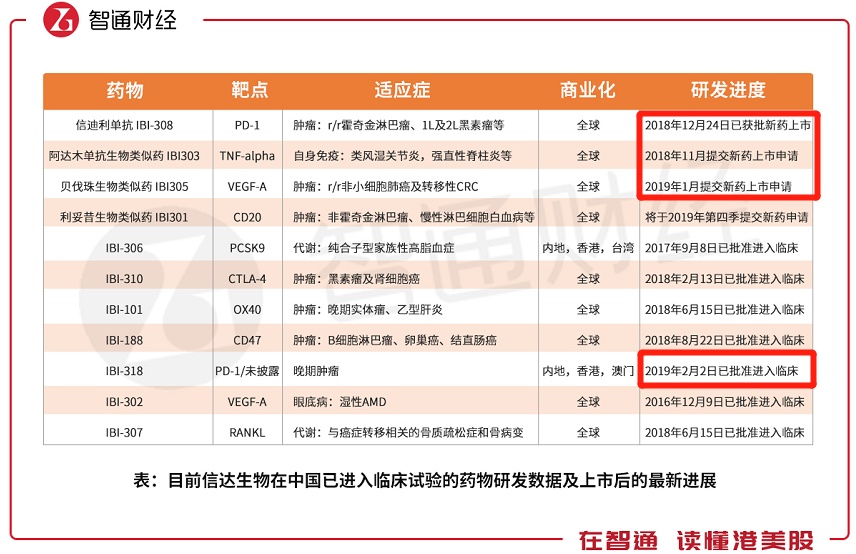
Task: Select the 药物 column header
Action: point(125,90)
